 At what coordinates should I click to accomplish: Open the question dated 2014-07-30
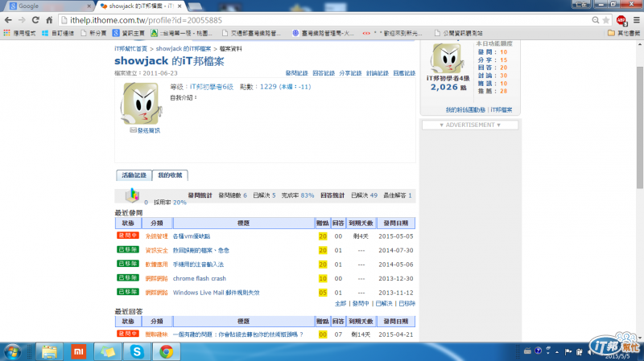200,250
